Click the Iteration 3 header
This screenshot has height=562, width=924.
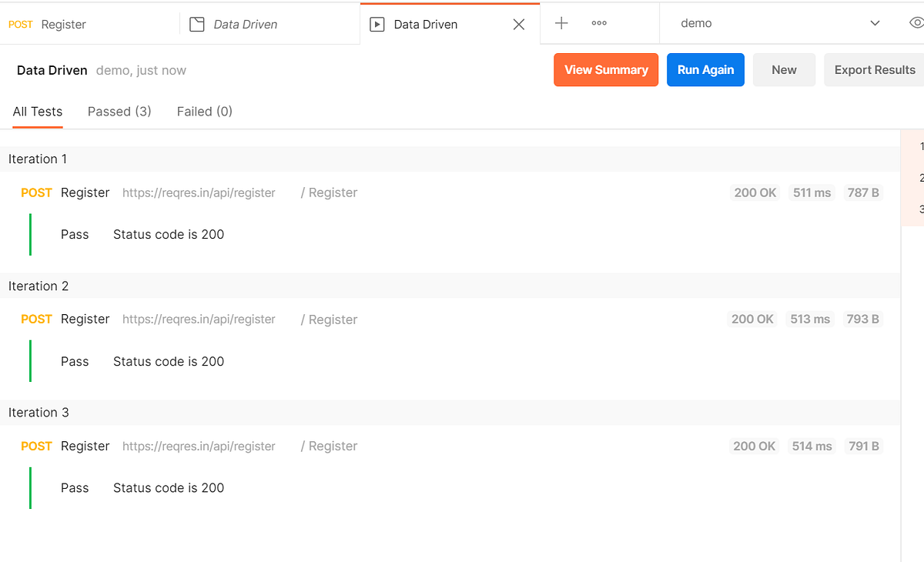tap(450, 413)
